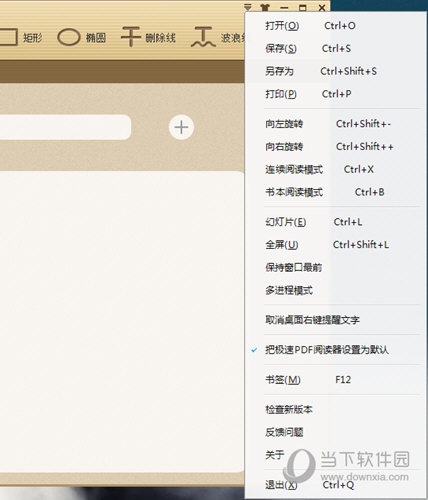Click 取消桌面右键提醒文字 entry

[337, 320]
